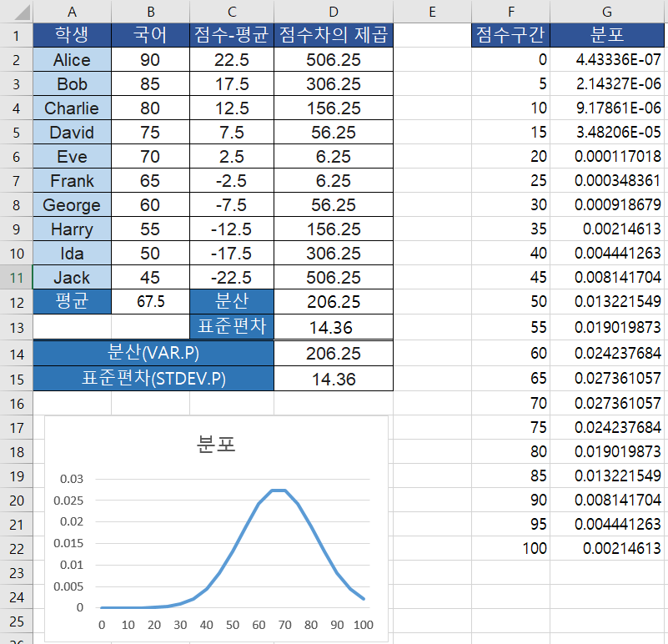Click the 점수구간 value 50
The height and width of the screenshot is (644, 668).
coord(510,301)
